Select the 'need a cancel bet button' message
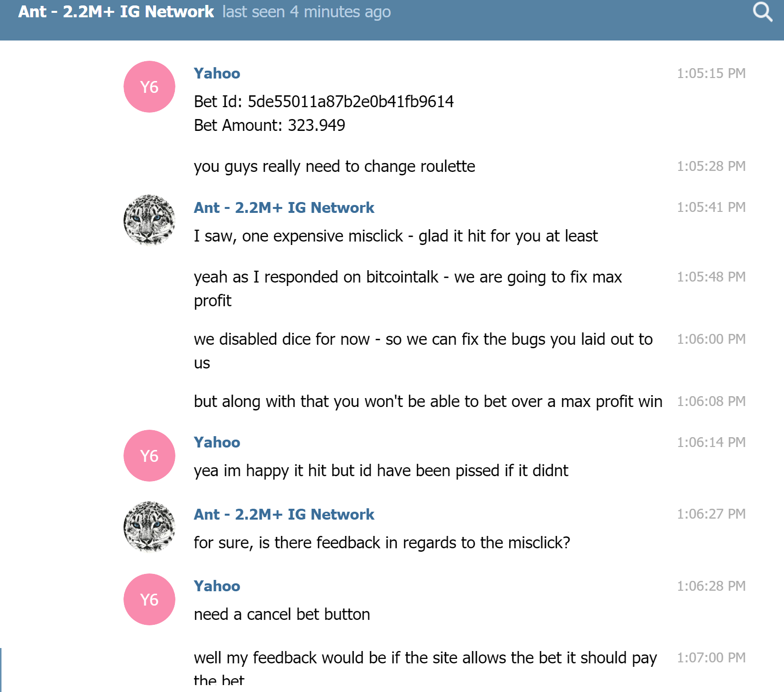The image size is (784, 692). point(282,614)
